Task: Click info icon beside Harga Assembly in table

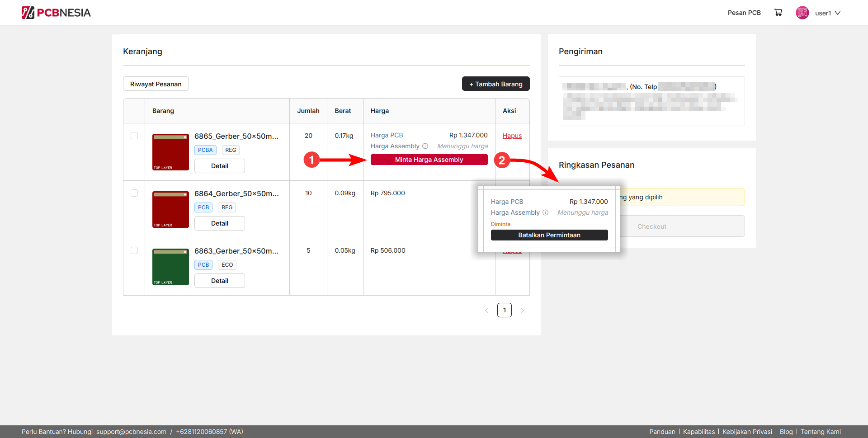Action: click(425, 146)
